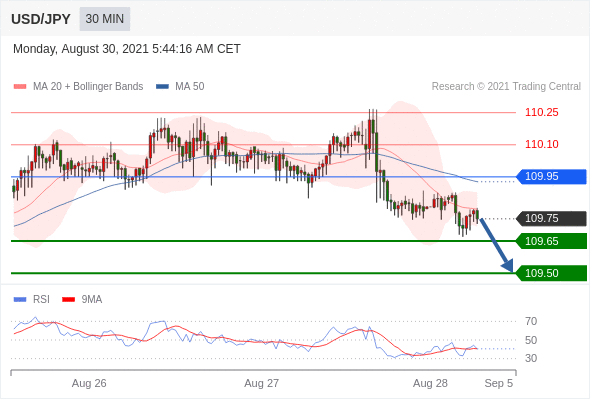Click the RSI 70 level label
The image size is (590, 400).
531,321
